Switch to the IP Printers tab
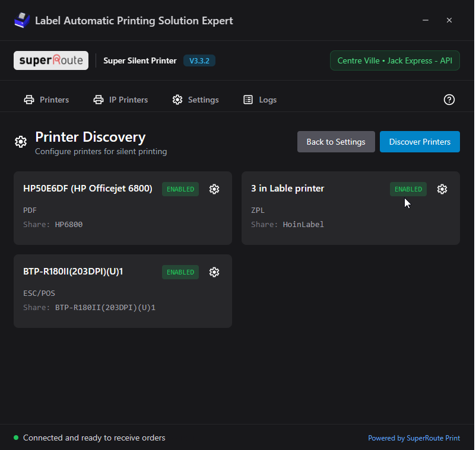The height and width of the screenshot is (450, 476). 120,100
